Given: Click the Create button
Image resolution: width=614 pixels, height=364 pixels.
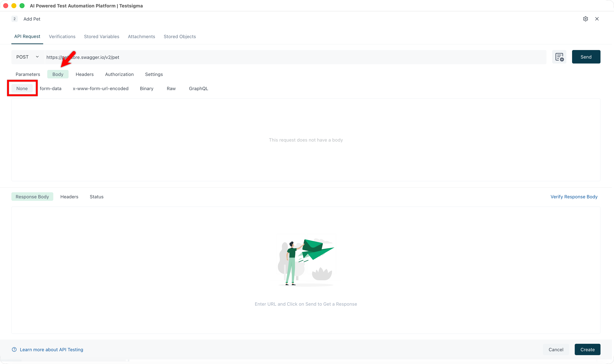Looking at the screenshot, I should 587,349.
